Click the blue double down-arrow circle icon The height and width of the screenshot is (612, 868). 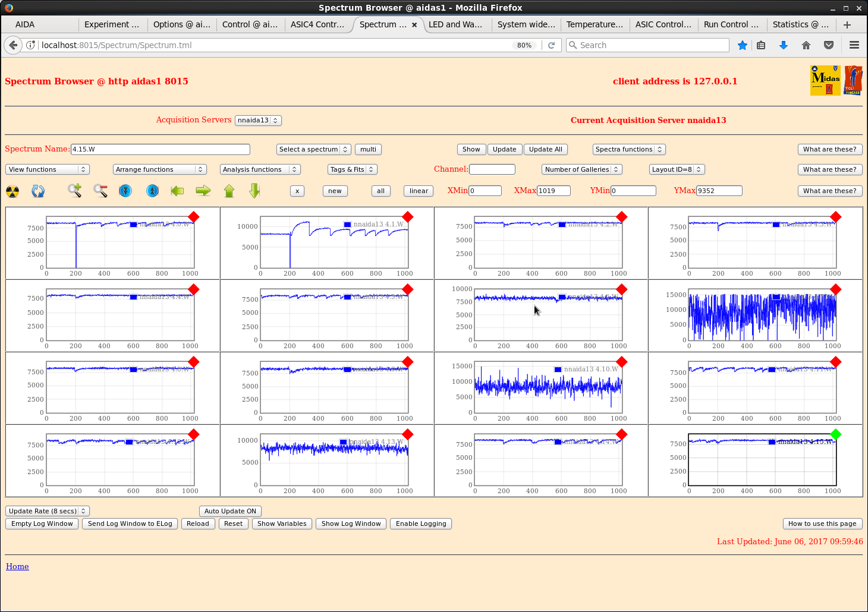click(x=125, y=191)
